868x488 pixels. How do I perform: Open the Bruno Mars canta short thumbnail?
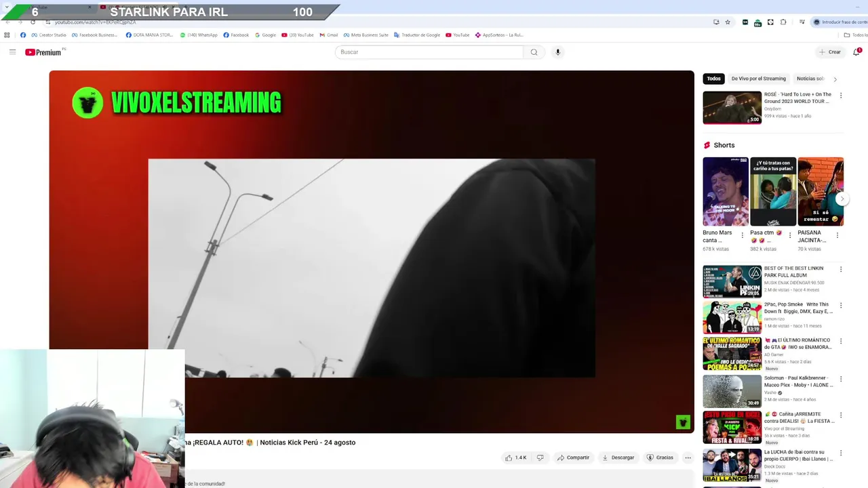pos(726,192)
